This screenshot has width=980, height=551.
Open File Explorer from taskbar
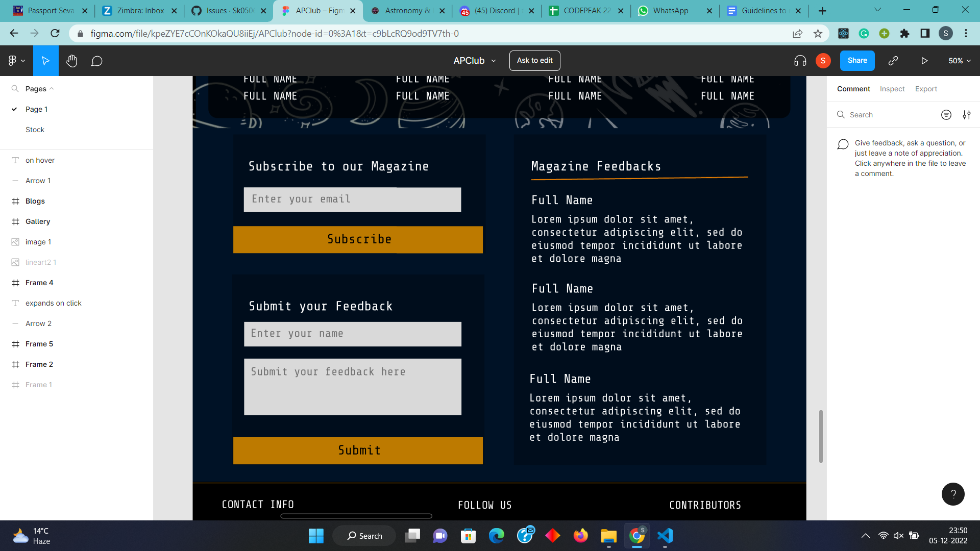(608, 536)
